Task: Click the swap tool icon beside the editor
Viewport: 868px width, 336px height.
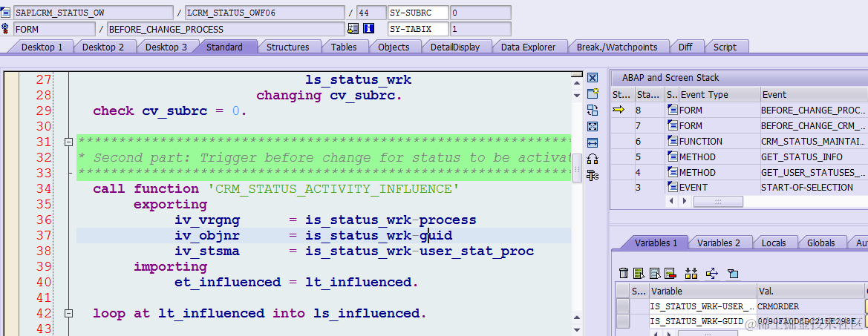Action: 593,110
